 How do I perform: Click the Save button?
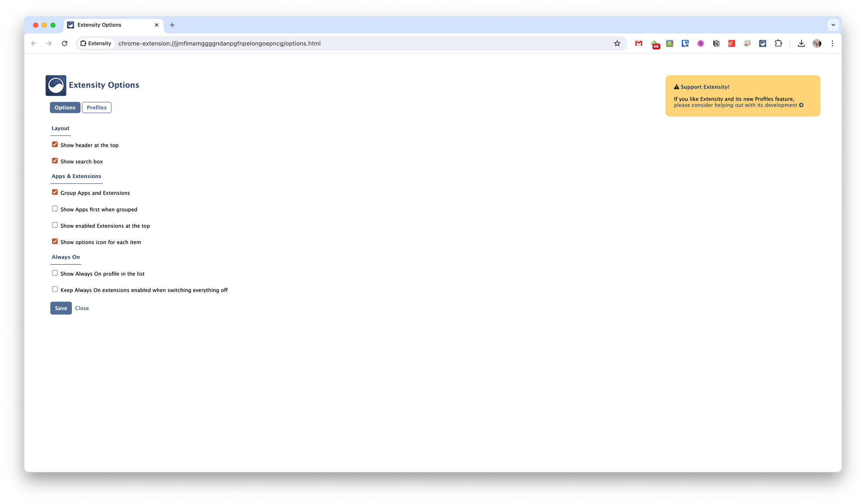pos(61,308)
